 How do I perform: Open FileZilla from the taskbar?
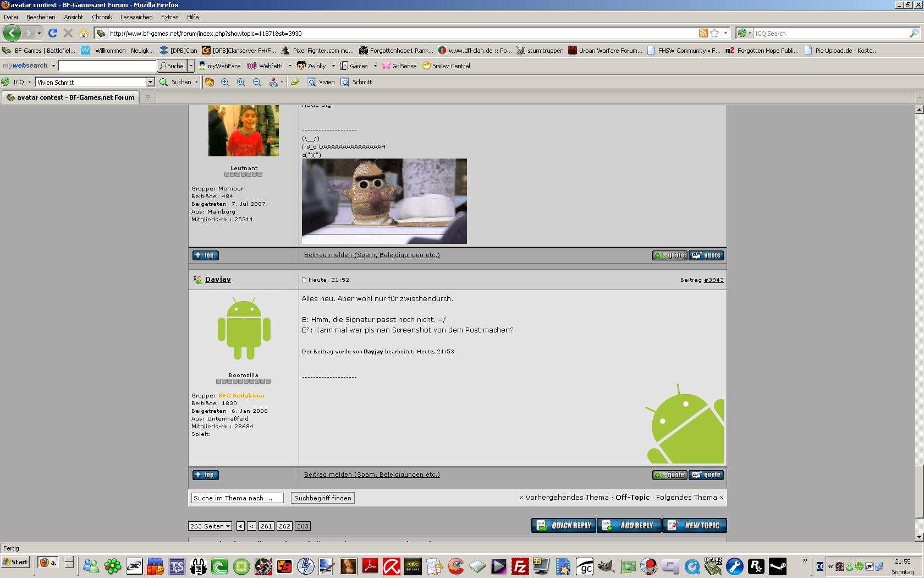520,566
